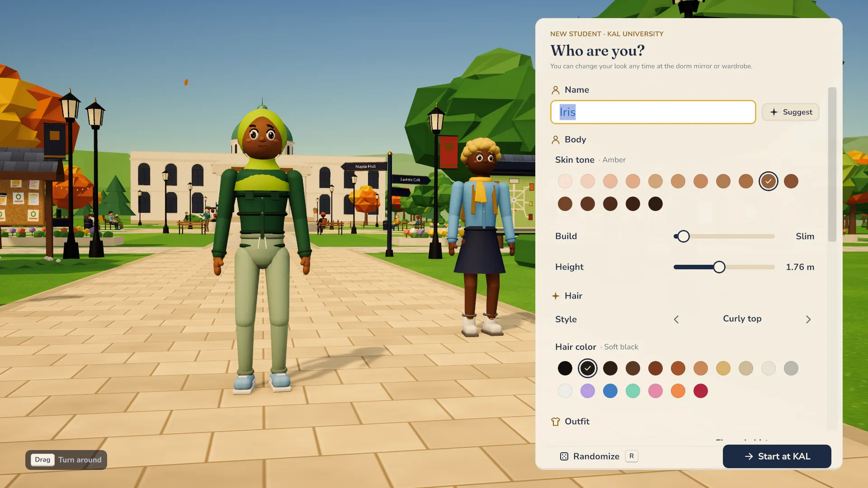Select the Soft black hair color swatch
Screen dimensions: 868x488
[587, 368]
